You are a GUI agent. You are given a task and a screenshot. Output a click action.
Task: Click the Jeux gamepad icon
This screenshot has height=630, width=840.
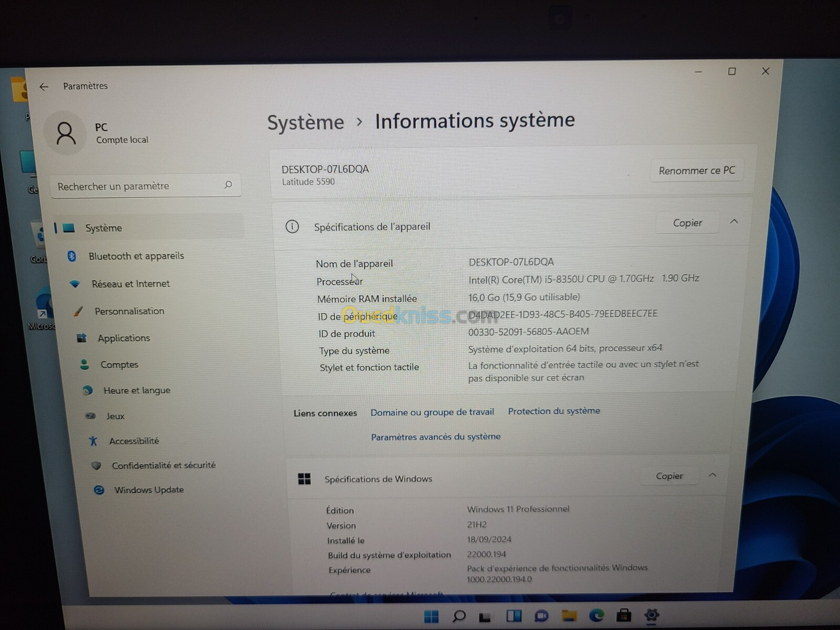[91, 416]
